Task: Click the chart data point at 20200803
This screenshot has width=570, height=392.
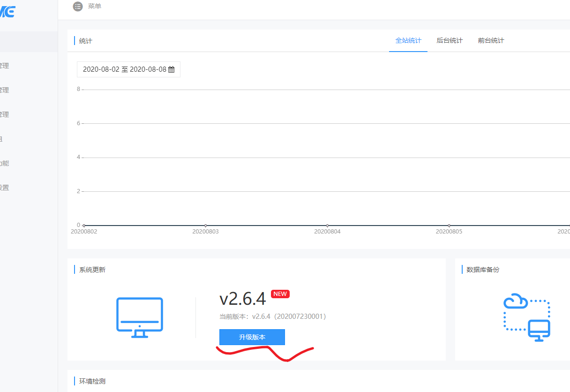Action: (205, 226)
